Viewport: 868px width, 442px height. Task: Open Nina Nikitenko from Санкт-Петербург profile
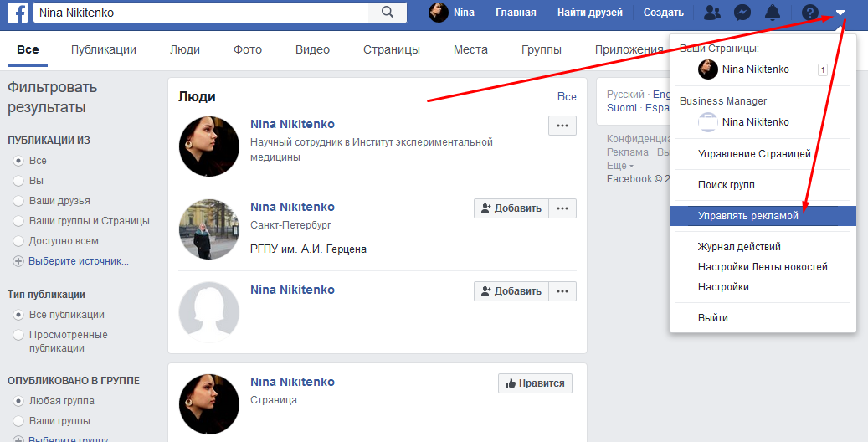(x=292, y=207)
